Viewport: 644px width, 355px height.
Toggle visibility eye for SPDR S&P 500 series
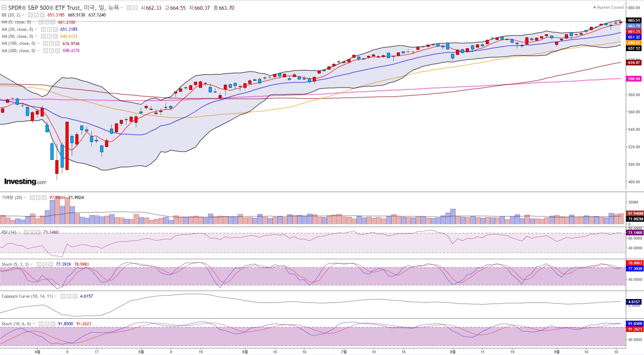tap(129, 8)
